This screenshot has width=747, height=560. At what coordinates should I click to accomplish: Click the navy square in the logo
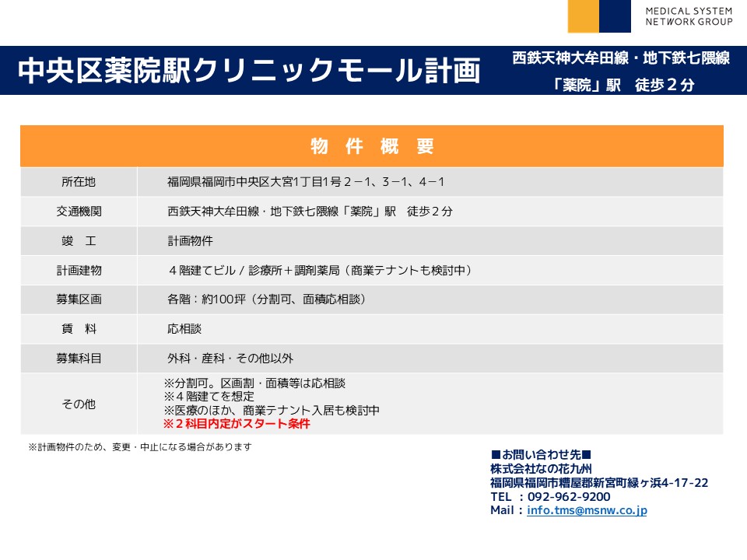(615, 16)
